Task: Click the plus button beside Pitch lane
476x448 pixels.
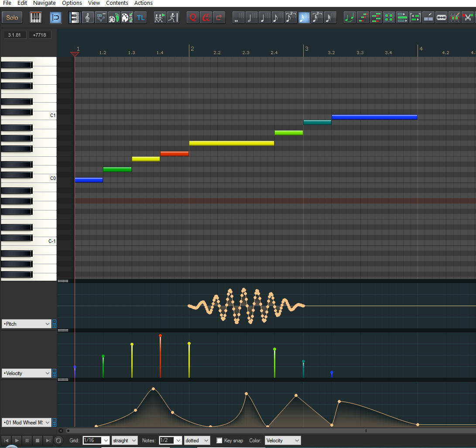Action: click(55, 326)
